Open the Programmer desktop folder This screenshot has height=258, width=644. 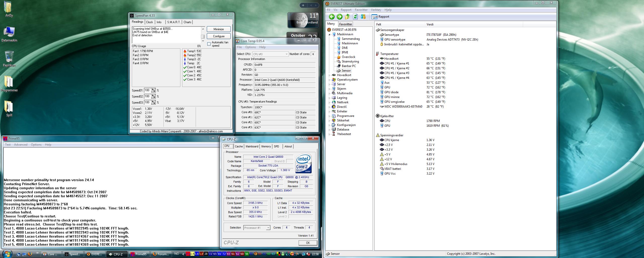9,84
